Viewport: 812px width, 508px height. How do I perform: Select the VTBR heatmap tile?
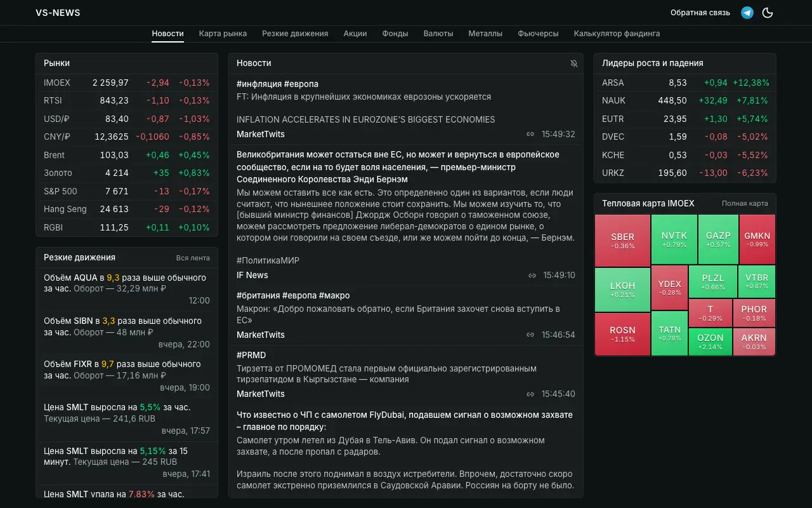[757, 282]
